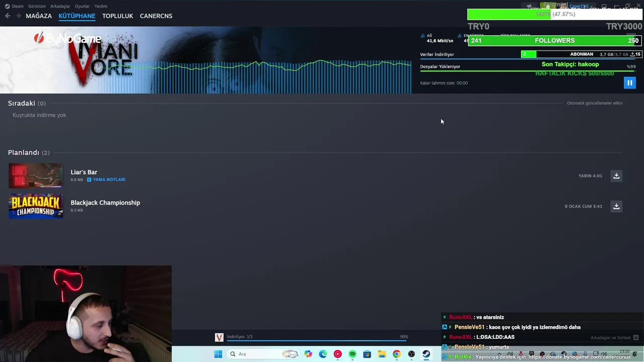Open OBS Studio from taskbar
This screenshot has width=644, height=362.
tap(412, 354)
